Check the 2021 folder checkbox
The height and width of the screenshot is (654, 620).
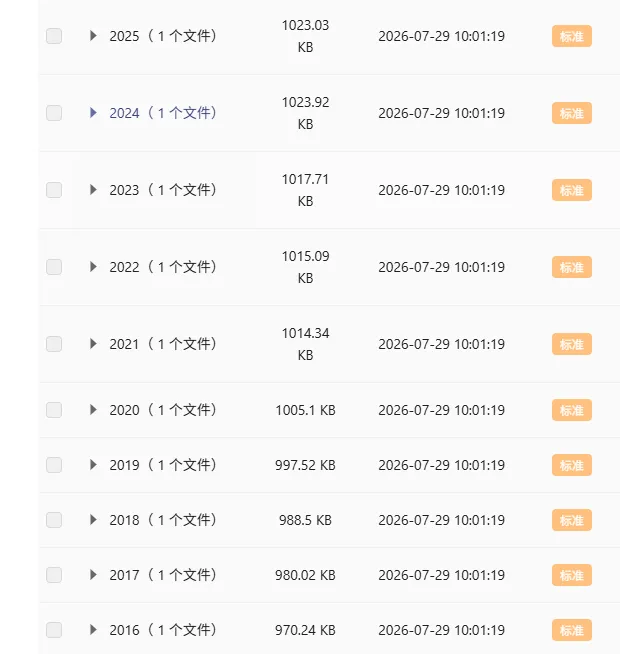(54, 344)
